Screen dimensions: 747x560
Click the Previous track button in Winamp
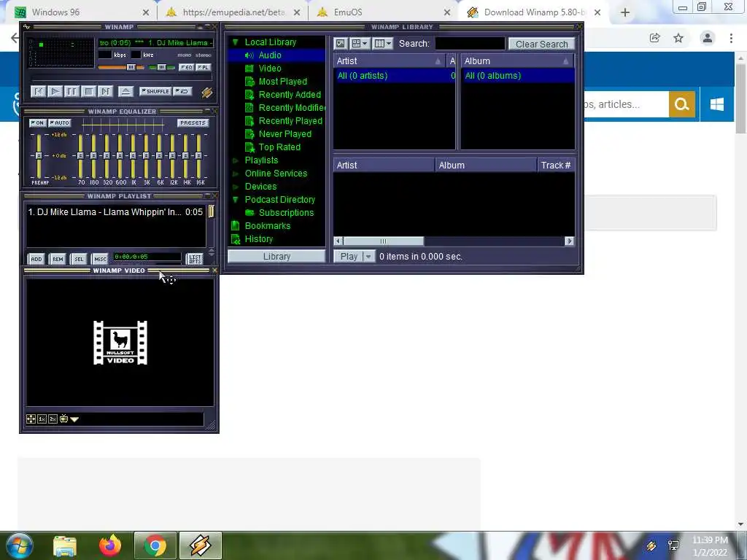click(38, 91)
